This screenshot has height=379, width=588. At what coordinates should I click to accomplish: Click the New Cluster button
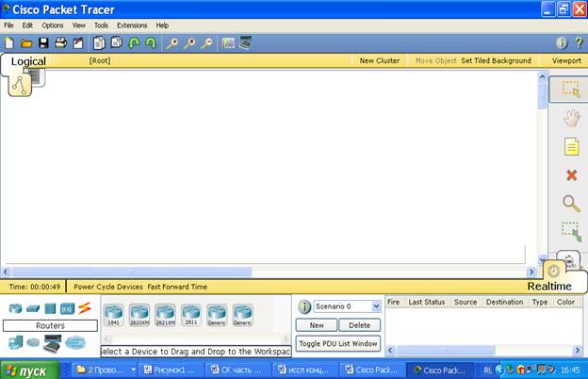pos(380,60)
